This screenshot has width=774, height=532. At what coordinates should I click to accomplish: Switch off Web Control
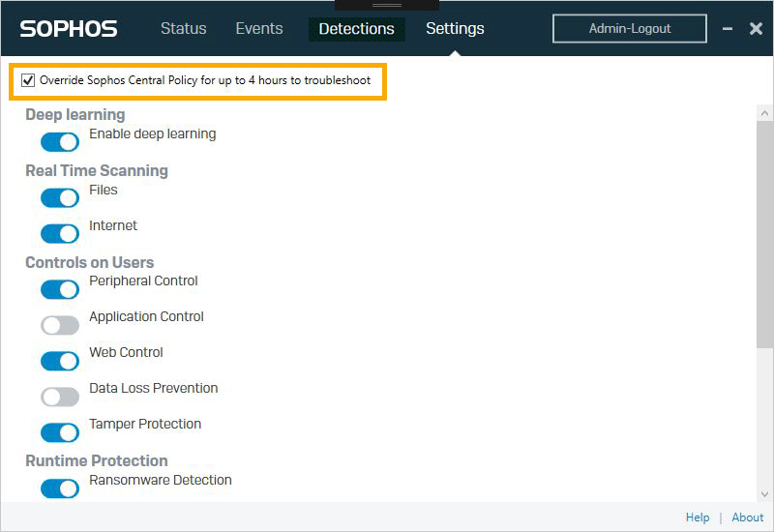(x=60, y=361)
